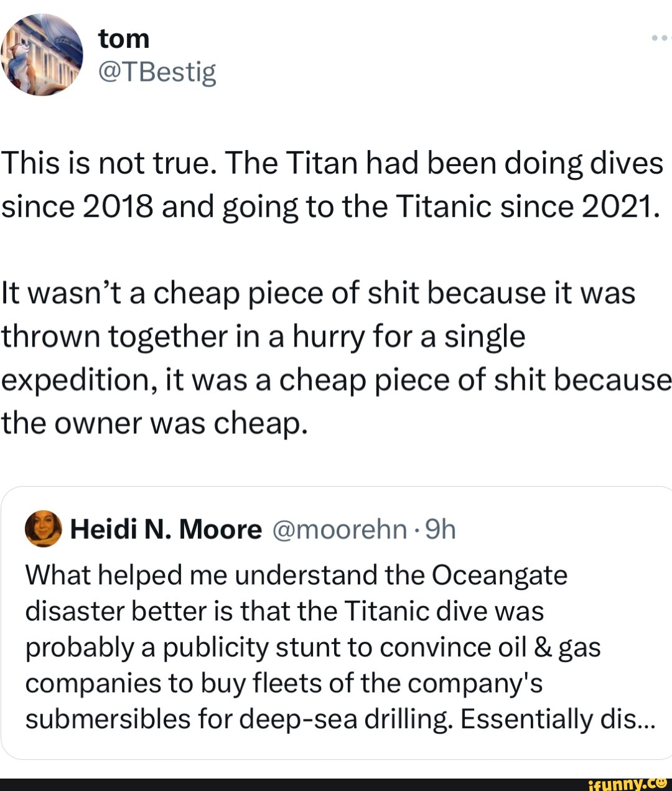Open Heidi N. Moore's display name

166,530
